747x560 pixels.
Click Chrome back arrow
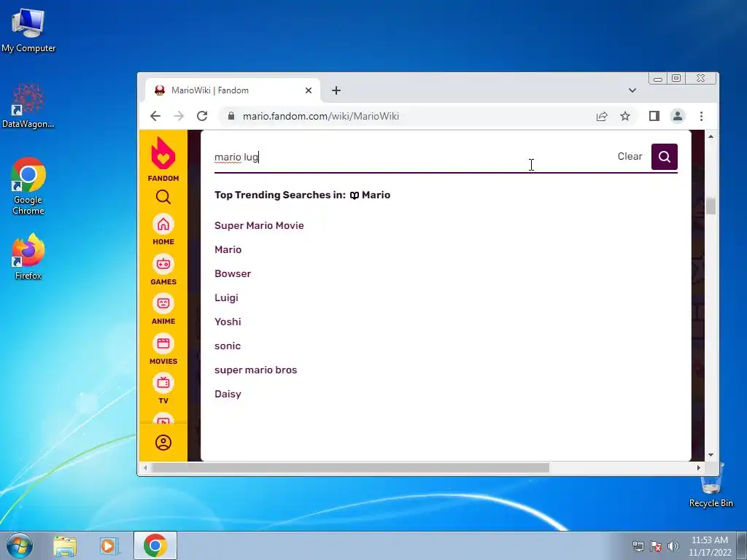coord(155,116)
